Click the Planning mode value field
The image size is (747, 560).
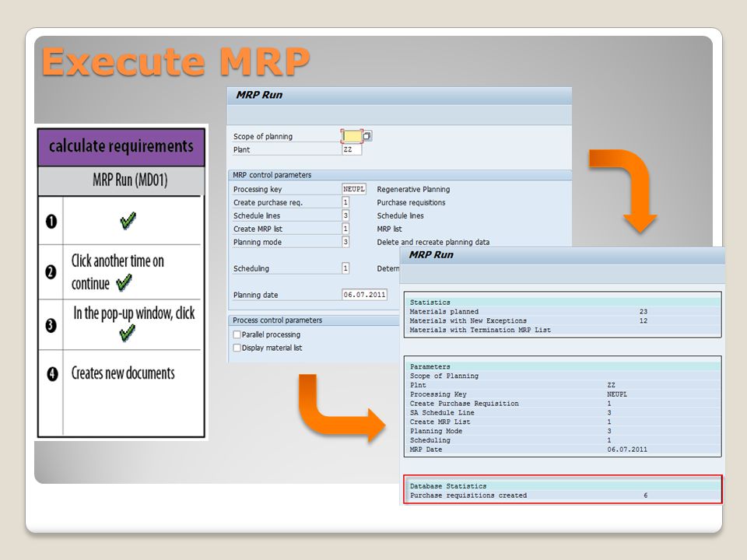345,242
